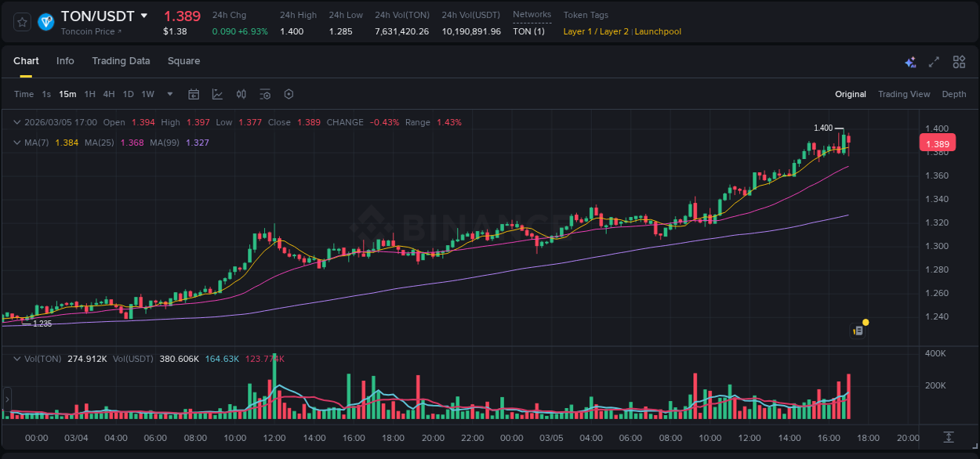Open the Launchpool token tag link
Screen dimensions: 980x459
[x=657, y=31]
